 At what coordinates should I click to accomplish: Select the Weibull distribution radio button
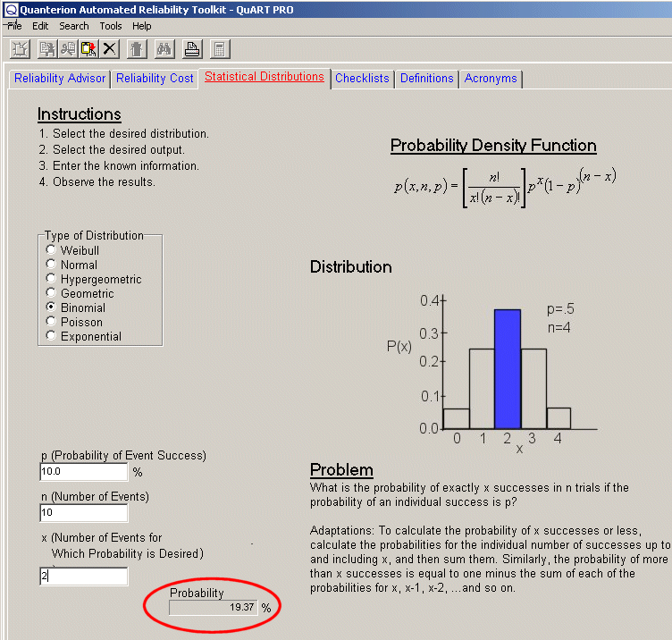point(51,249)
